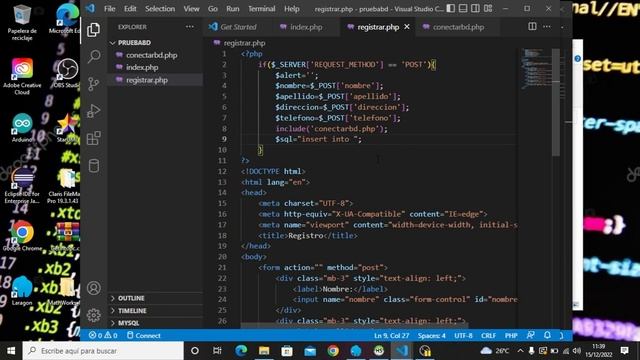Open the Accounts menu icon
Screen dimensions: 640x360
[94, 288]
